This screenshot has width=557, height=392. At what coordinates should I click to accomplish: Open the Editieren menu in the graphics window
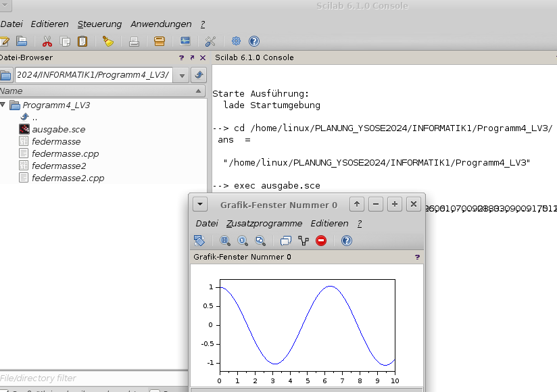[329, 223]
